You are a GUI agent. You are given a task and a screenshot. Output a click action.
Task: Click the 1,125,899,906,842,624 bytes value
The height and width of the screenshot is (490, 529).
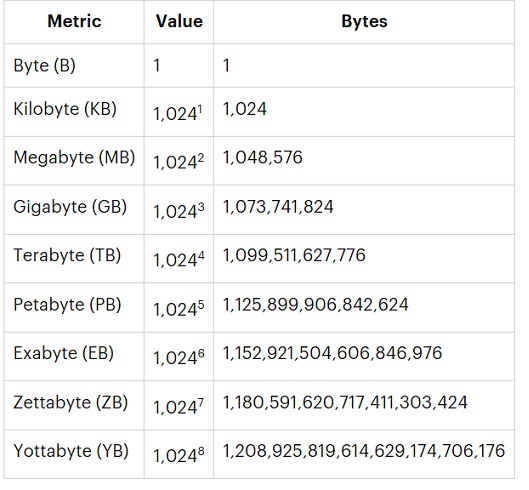click(315, 304)
